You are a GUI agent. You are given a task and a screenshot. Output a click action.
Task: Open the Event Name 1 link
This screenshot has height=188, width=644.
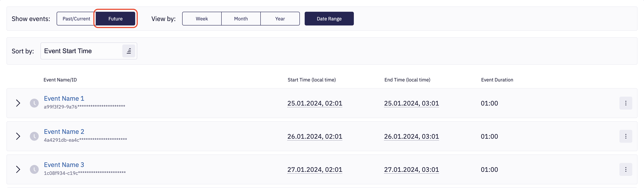coord(64,98)
